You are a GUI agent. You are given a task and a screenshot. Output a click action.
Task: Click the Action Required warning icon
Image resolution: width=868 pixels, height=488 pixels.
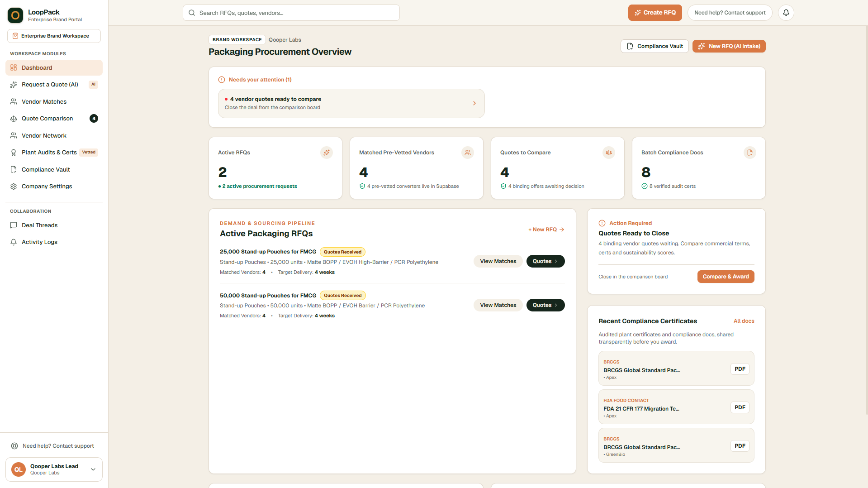pos(602,223)
